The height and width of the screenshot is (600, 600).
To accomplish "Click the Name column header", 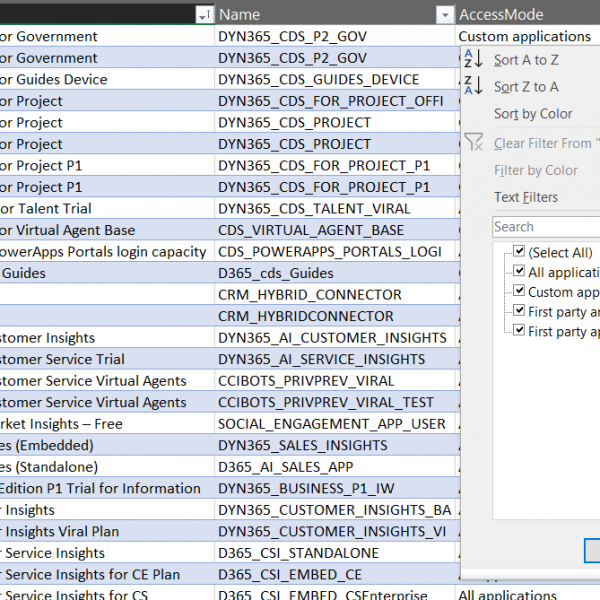I will [325, 15].
